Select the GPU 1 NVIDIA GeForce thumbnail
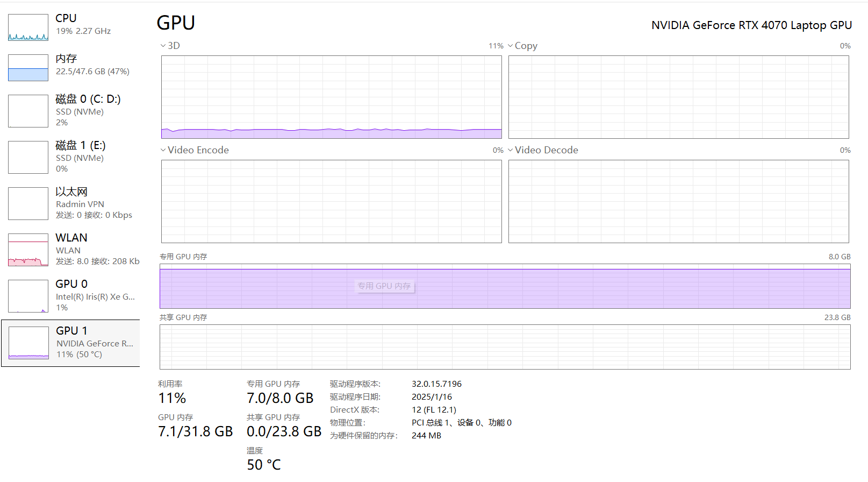 coord(28,343)
